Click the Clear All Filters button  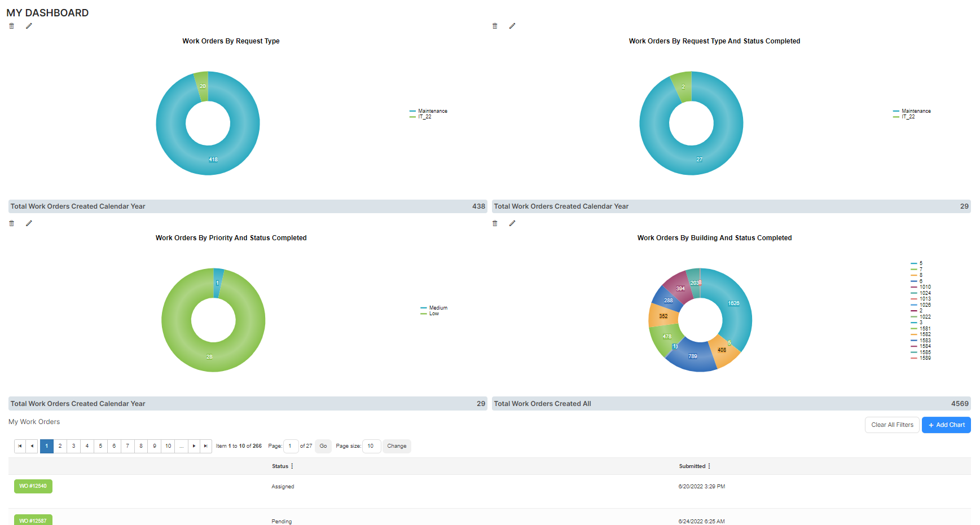pos(891,425)
